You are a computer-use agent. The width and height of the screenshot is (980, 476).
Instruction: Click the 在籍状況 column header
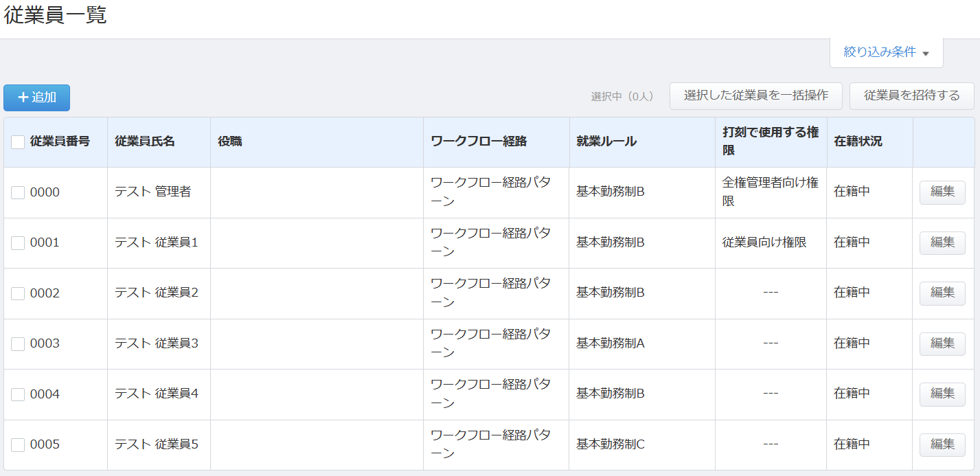(x=857, y=141)
